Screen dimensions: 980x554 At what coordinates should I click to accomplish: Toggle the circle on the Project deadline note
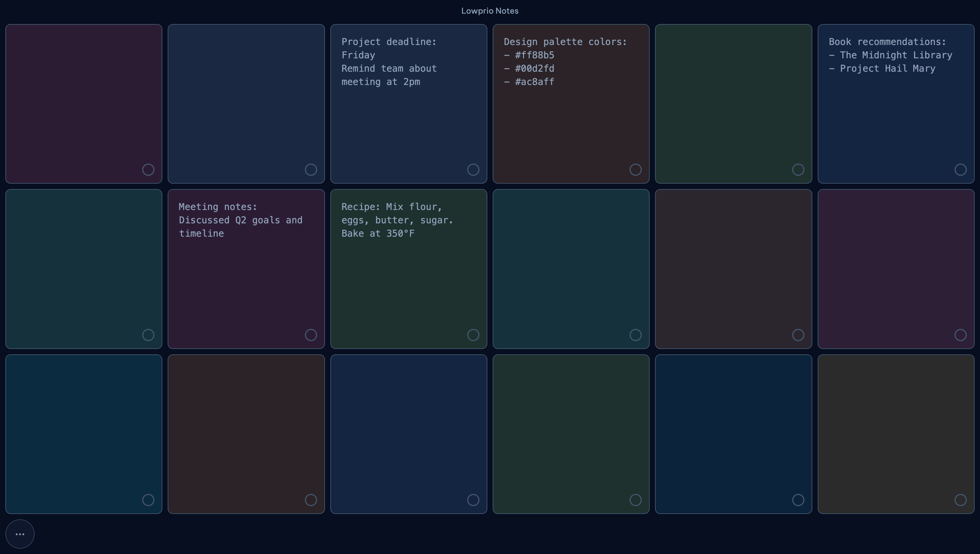click(473, 169)
